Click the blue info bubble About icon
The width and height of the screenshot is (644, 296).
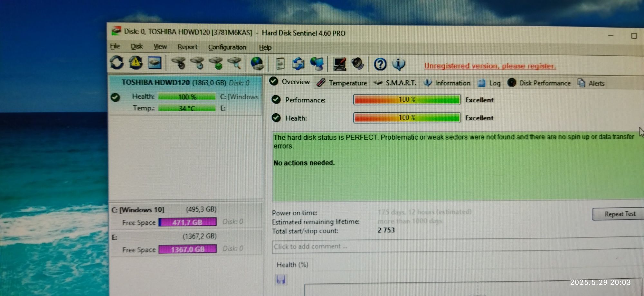(399, 64)
